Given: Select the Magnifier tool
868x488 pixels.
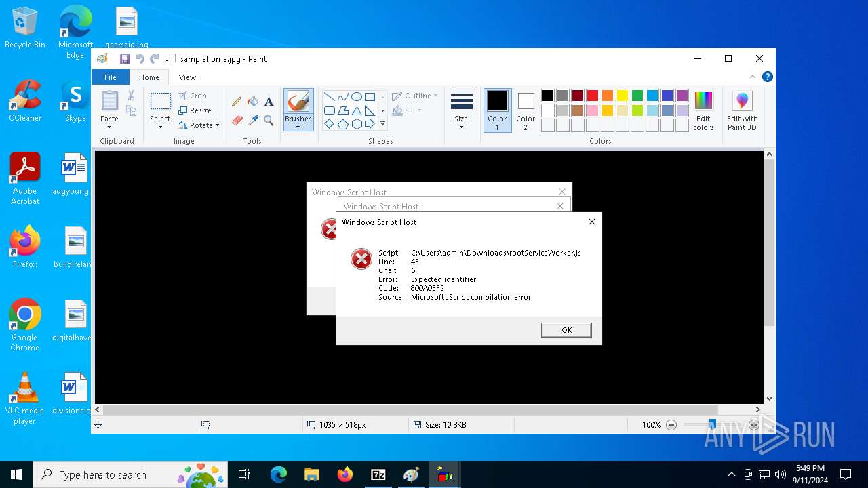Looking at the screenshot, I should point(269,121).
